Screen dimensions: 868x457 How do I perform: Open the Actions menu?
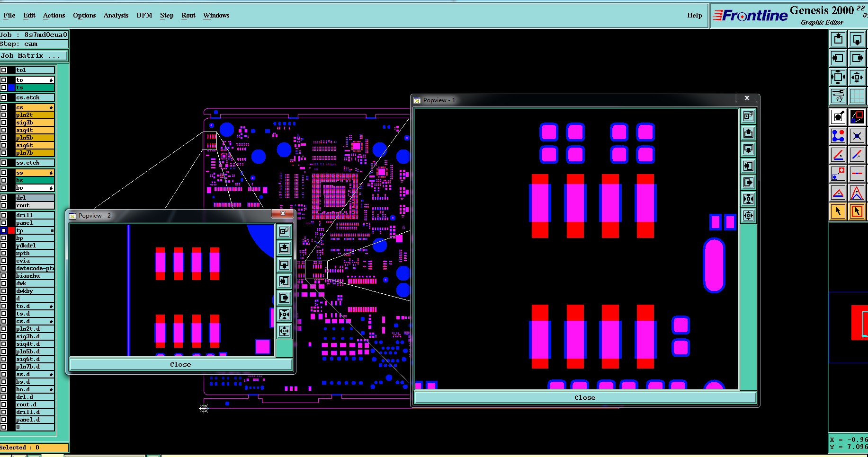54,15
